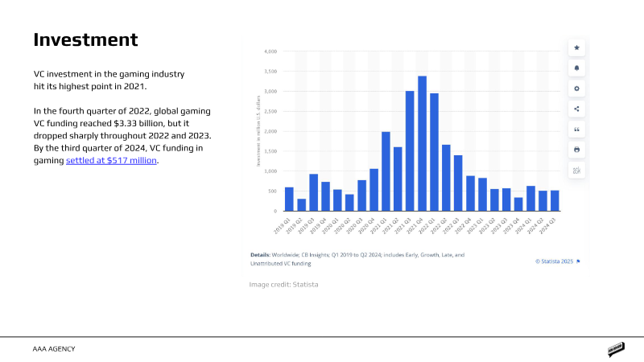644x362 pixels.
Task: Open chart settings via gear icon
Action: (x=576, y=88)
